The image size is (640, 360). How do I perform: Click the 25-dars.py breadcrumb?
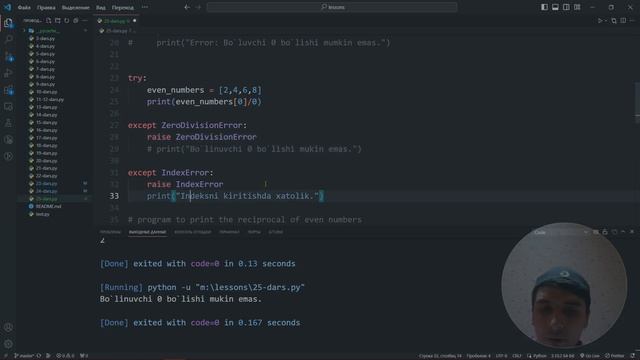[x=116, y=31]
